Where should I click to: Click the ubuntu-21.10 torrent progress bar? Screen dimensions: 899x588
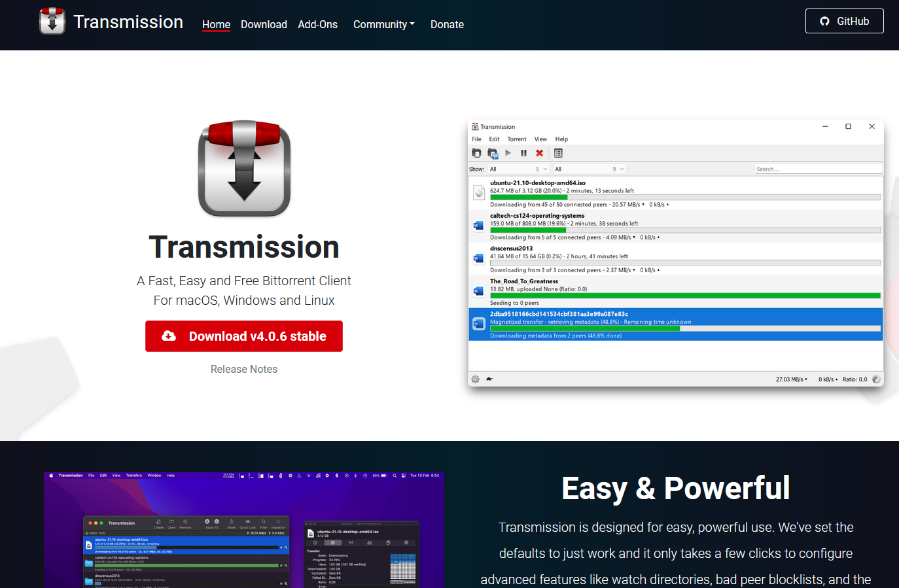tap(684, 198)
